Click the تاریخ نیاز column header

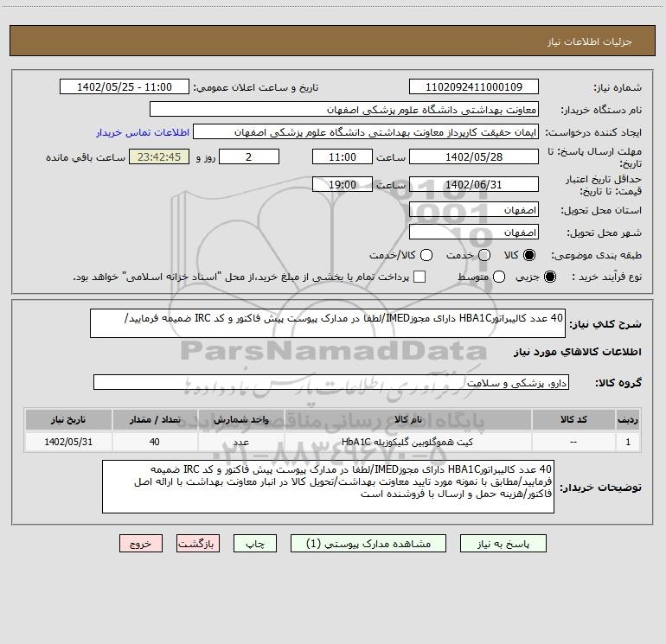(x=68, y=419)
